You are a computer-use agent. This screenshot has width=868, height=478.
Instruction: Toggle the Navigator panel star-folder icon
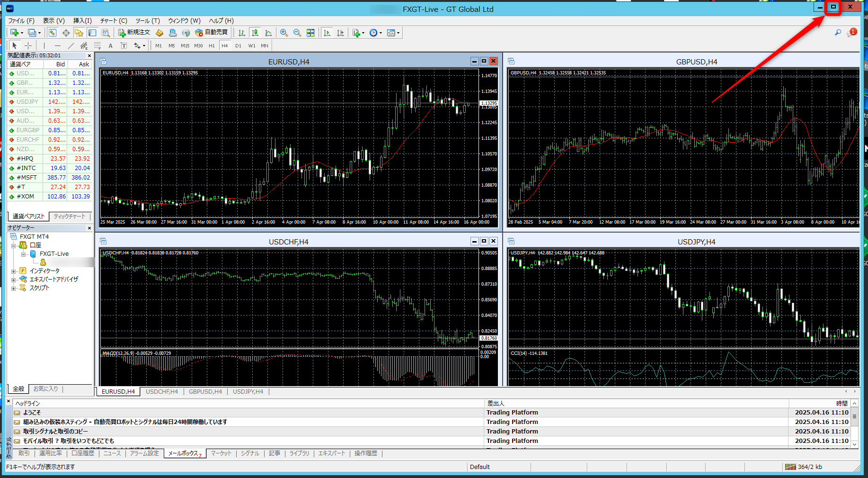[x=79, y=33]
